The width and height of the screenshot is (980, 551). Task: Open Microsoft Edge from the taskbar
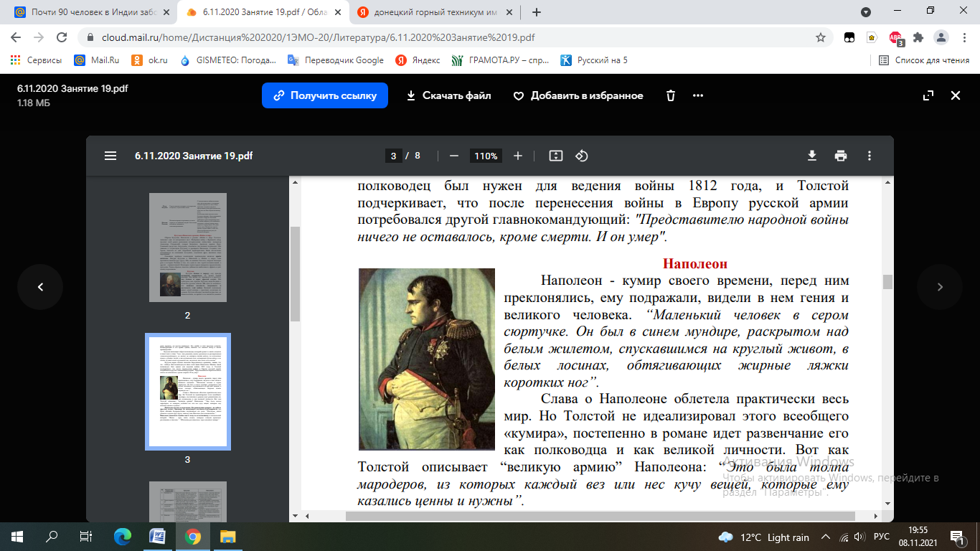pyautogui.click(x=123, y=536)
